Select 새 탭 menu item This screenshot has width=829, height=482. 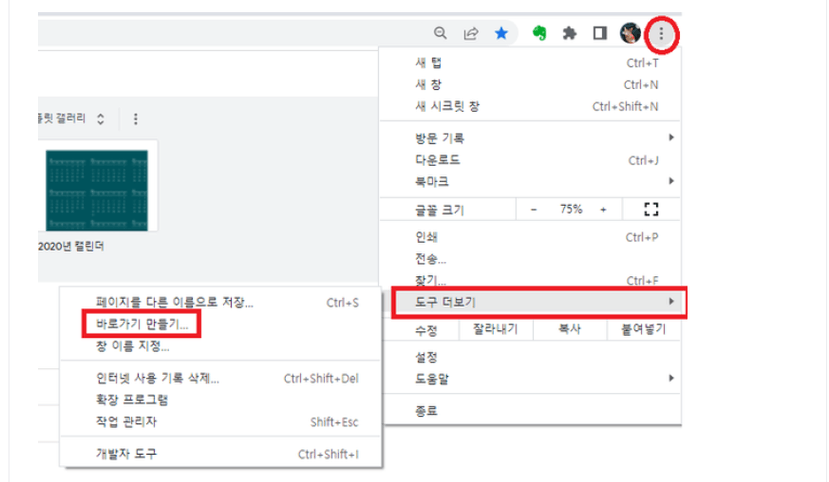click(530, 63)
